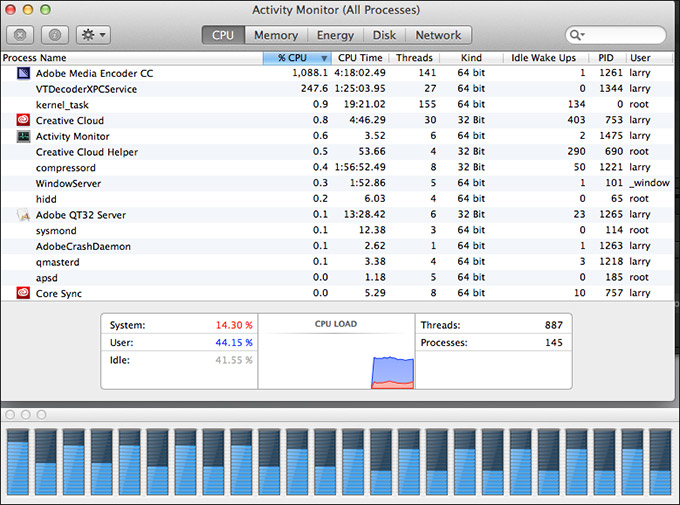Open the process Inspect info icon
The width and height of the screenshot is (680, 505).
point(55,35)
